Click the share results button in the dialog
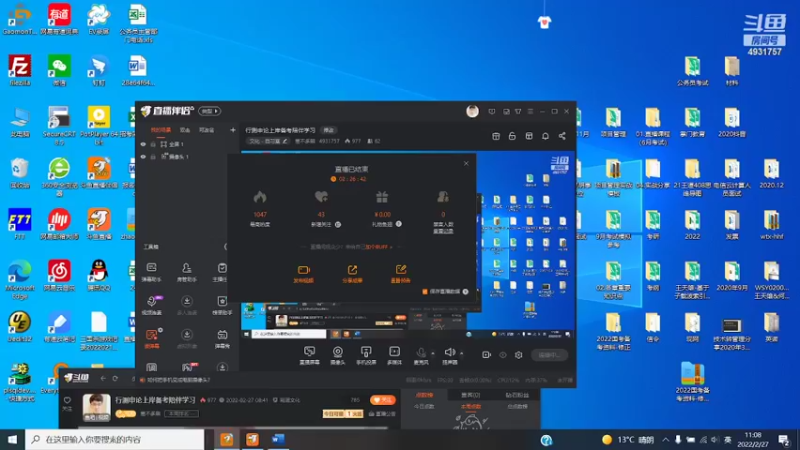Screen dimensions: 800x450 point(352,274)
